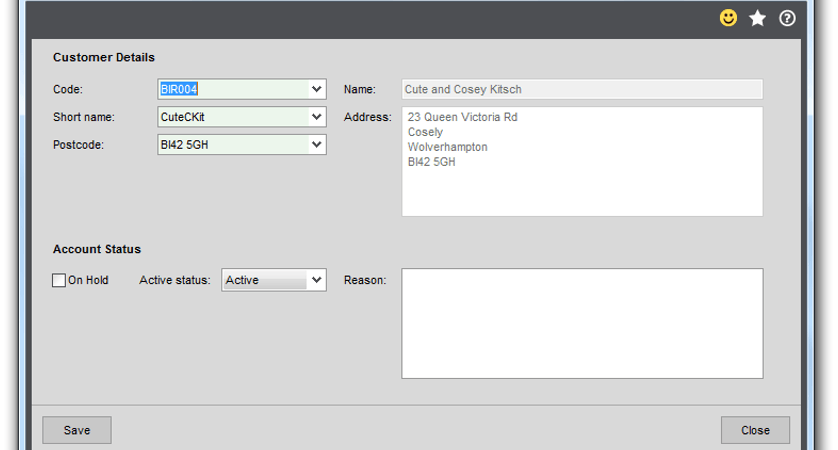Image resolution: width=838 pixels, height=450 pixels.
Task: Open the Active status dropdown
Action: [316, 280]
